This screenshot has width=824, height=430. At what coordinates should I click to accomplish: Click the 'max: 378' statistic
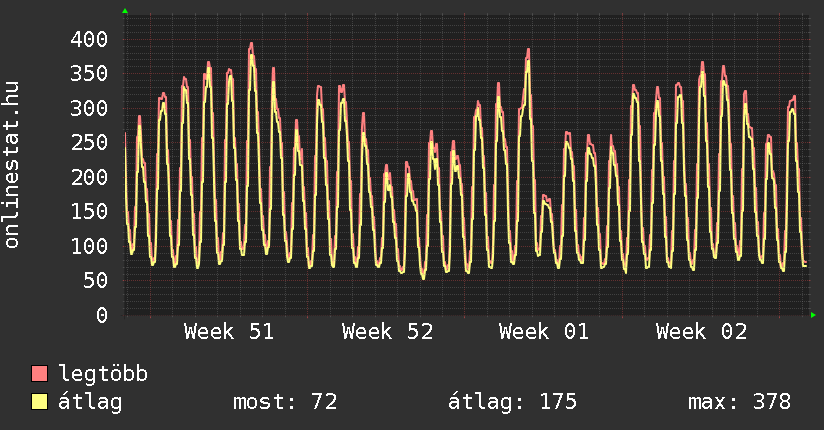(739, 402)
